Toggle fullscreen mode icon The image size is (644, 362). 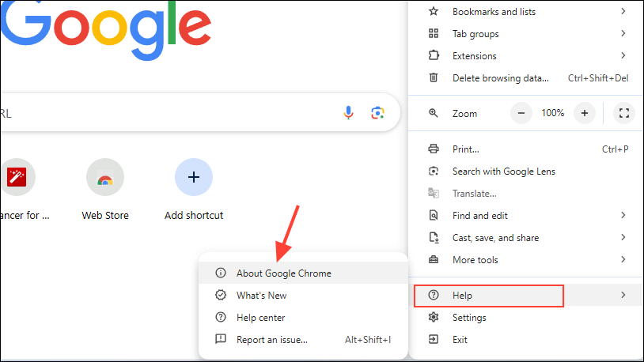(624, 113)
